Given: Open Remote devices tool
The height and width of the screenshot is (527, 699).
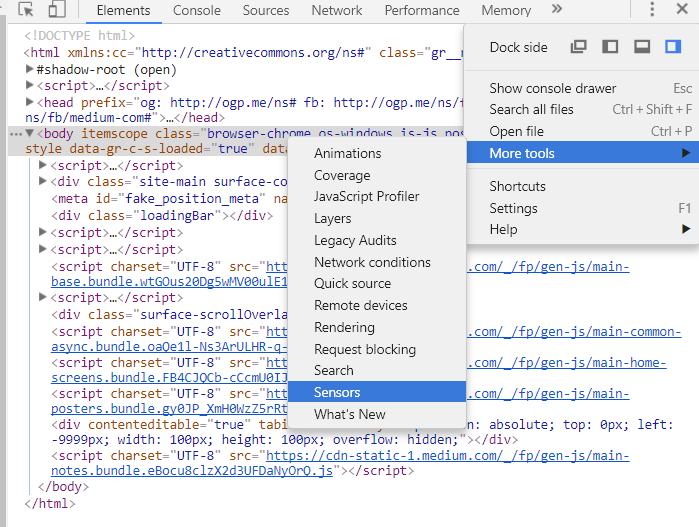Looking at the screenshot, I should (377, 305).
